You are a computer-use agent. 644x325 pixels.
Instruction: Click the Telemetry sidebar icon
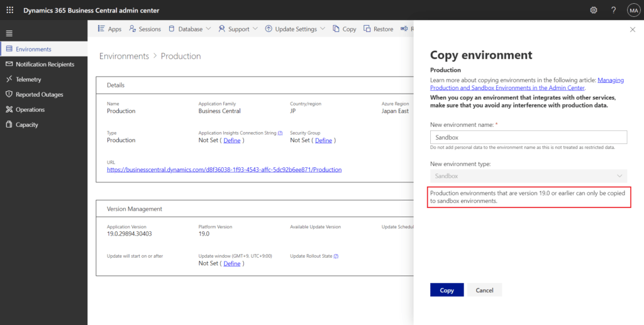[x=9, y=79]
